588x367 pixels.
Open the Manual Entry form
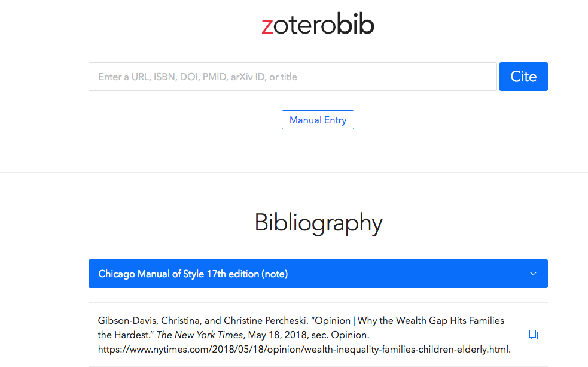click(318, 120)
